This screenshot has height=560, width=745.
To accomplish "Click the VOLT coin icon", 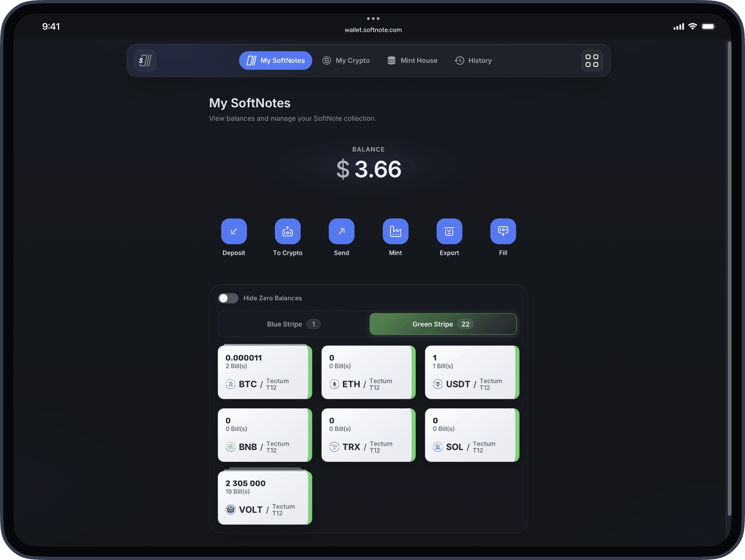I will (x=230, y=510).
